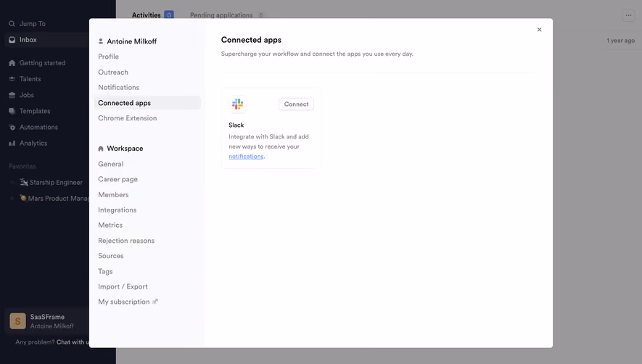642x364 pixels.
Task: Click the 'Slack' app title text
Action: point(236,125)
